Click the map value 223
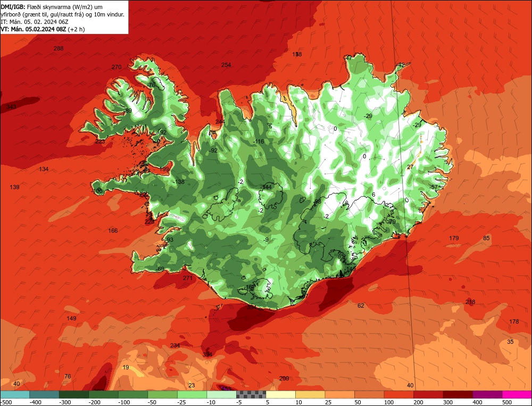 (x=100, y=141)
